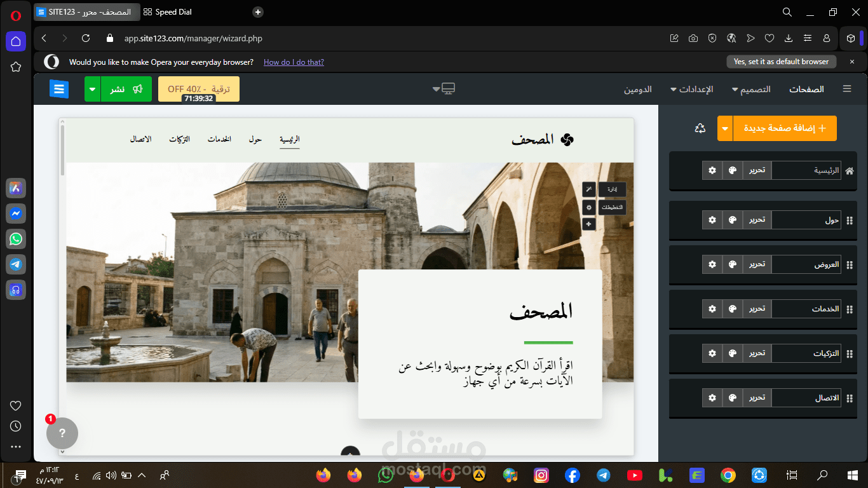
Task: Open settings gear for الخدمات page
Action: click(x=712, y=309)
